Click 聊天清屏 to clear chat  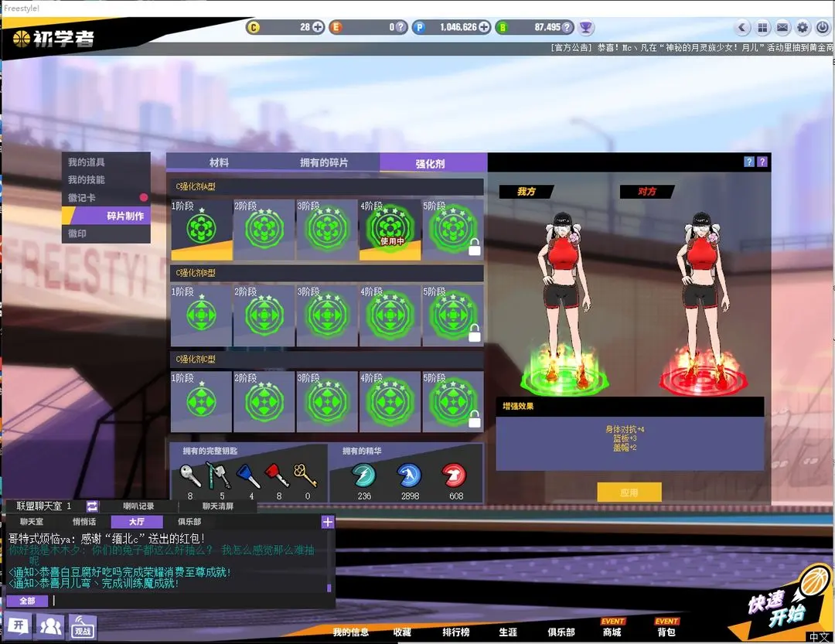click(218, 506)
